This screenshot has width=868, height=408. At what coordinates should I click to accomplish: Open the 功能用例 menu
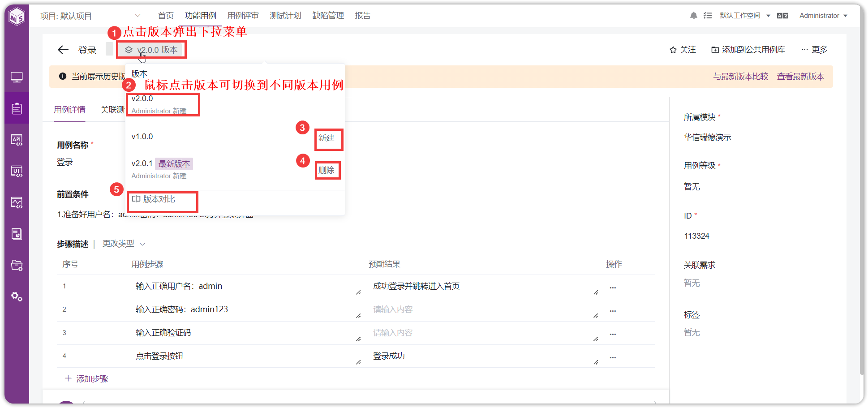click(x=201, y=16)
